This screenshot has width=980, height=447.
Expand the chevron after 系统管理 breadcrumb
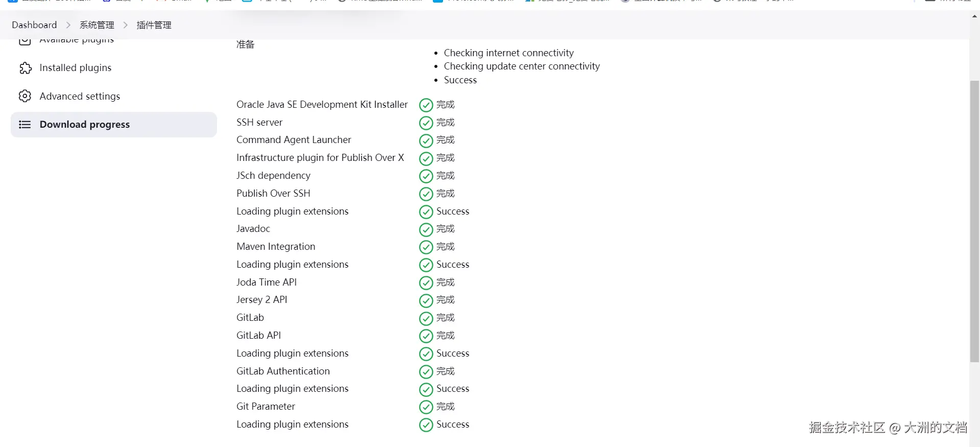pos(126,25)
